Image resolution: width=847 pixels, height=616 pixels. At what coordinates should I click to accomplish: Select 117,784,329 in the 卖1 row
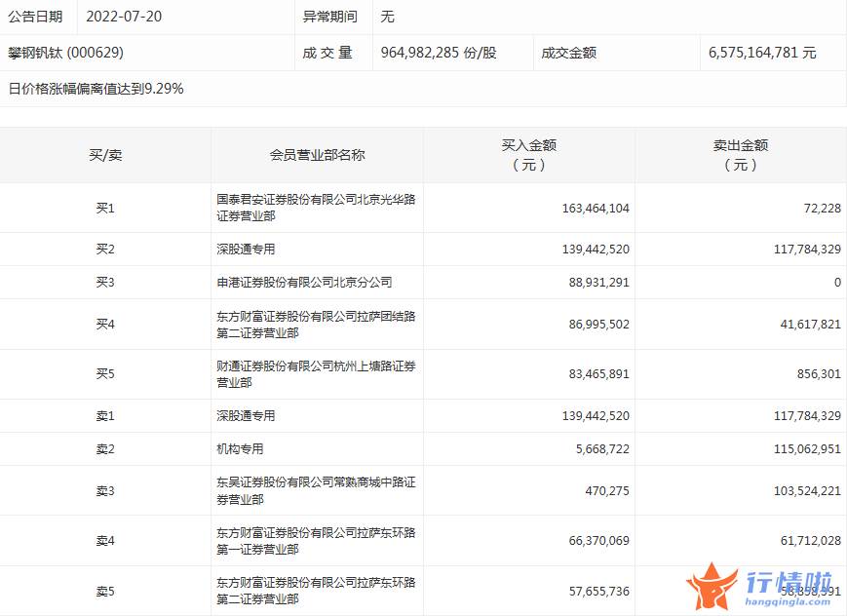[x=808, y=415]
